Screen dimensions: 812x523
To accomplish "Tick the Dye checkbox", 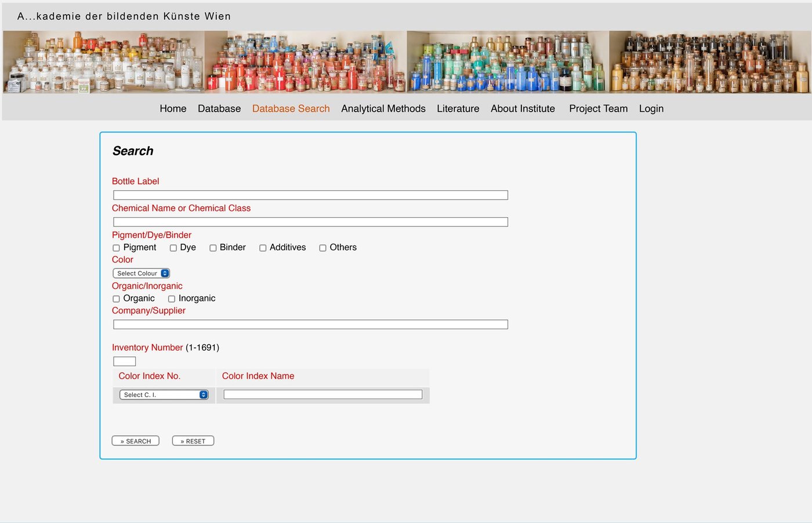I will tap(173, 248).
